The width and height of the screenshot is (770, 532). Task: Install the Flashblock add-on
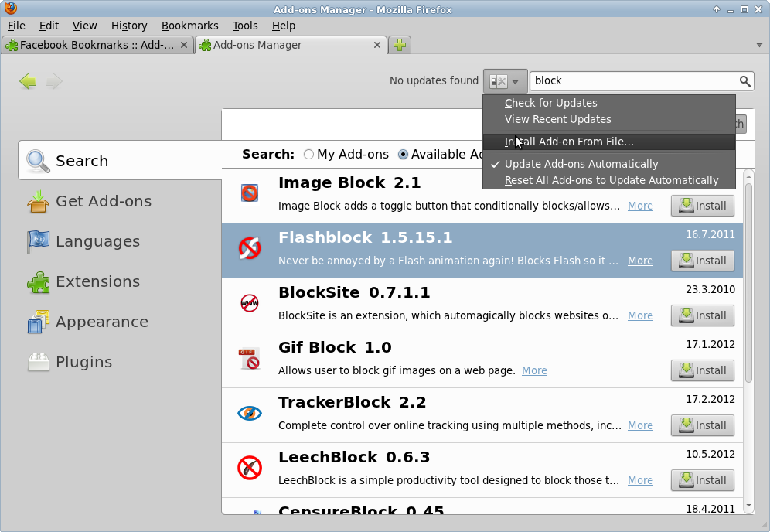[x=703, y=261]
